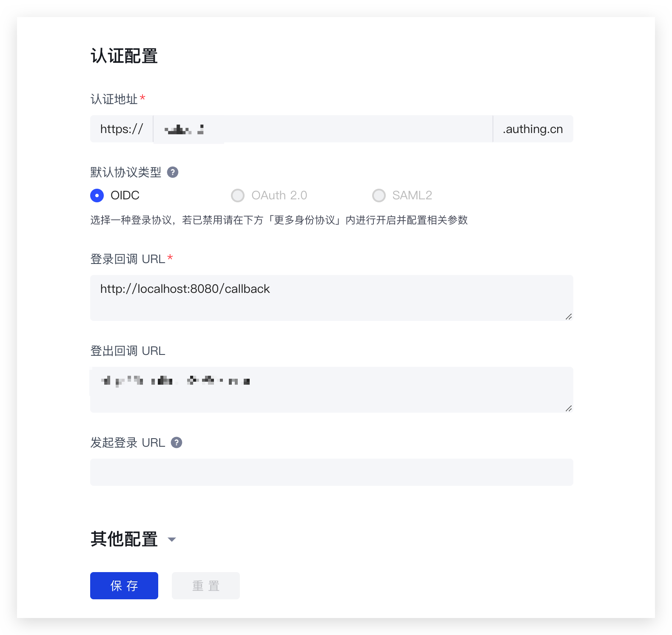
Task: Select the OIDC protocol radio button
Action: (97, 196)
